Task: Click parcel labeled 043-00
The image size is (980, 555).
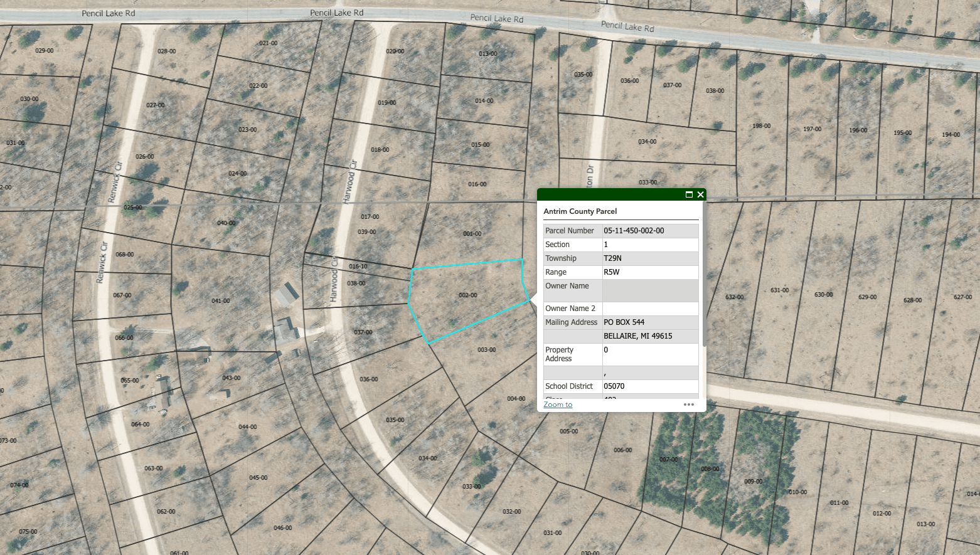Action: click(x=231, y=378)
